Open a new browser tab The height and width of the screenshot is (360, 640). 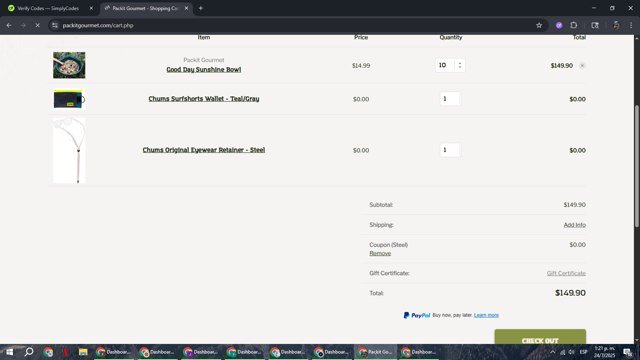200,8
